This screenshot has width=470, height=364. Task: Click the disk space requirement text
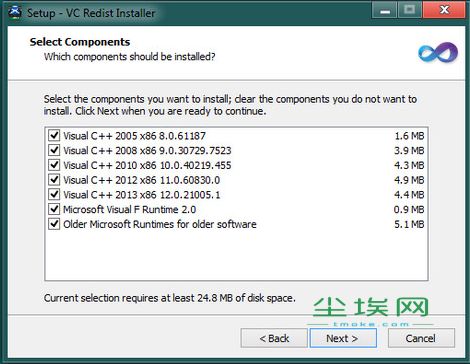pyautogui.click(x=169, y=298)
